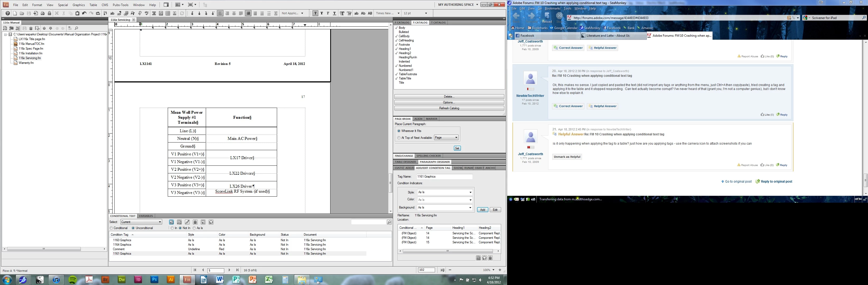This screenshot has width=868, height=285.
Task: Select the Conditional radio button
Action: click(x=111, y=228)
